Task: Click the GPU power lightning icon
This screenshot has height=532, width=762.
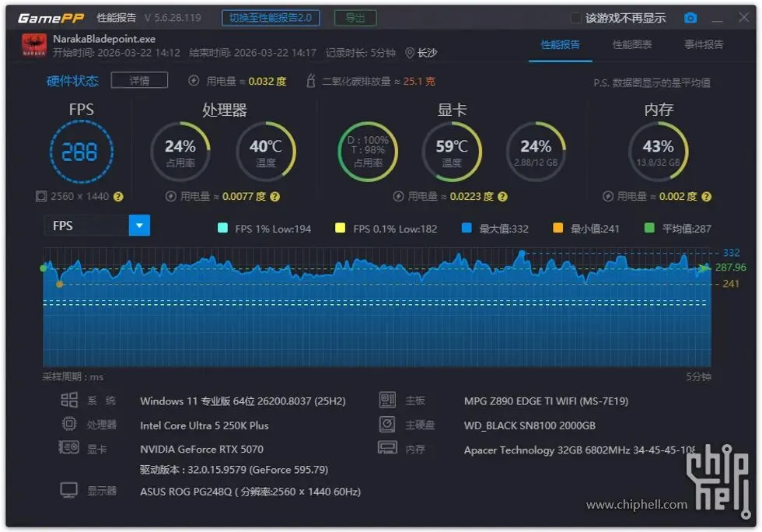Action: (x=398, y=197)
